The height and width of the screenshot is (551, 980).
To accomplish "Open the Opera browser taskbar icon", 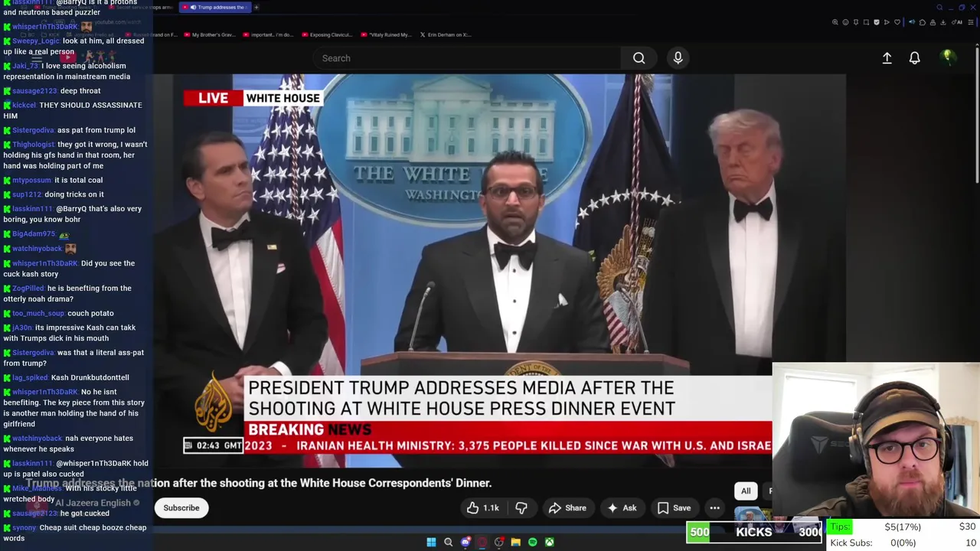I will pos(482,542).
